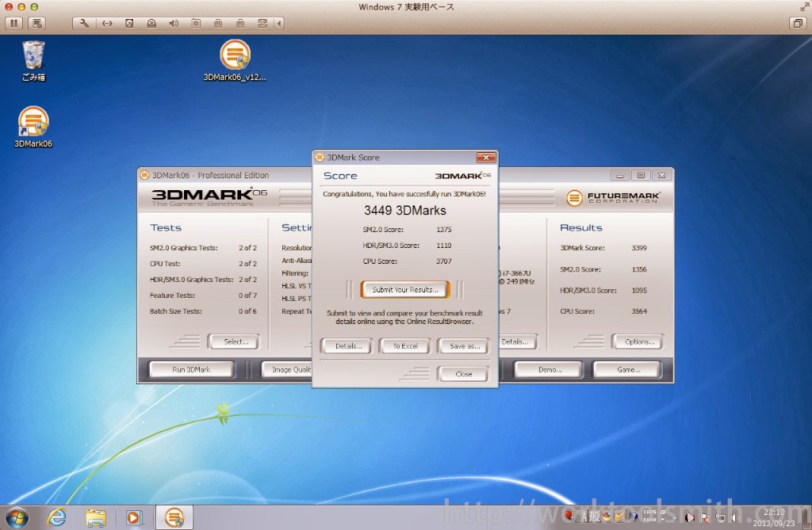This screenshot has width=812, height=530.
Task: Click 'Batch Size Tests:' row in Tests panel
Action: point(204,311)
